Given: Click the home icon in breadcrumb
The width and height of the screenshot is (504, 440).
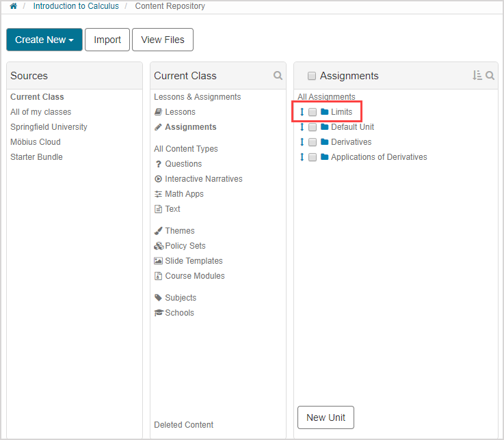Looking at the screenshot, I should pos(13,6).
